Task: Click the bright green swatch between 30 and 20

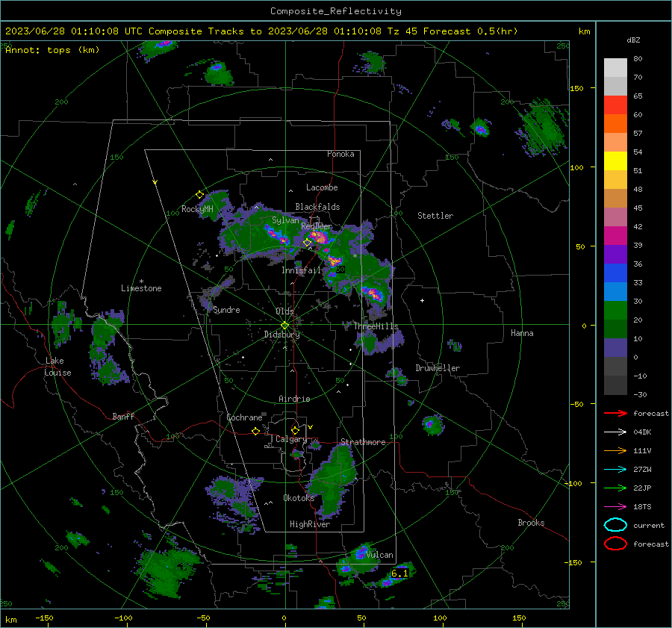Action: [615, 311]
